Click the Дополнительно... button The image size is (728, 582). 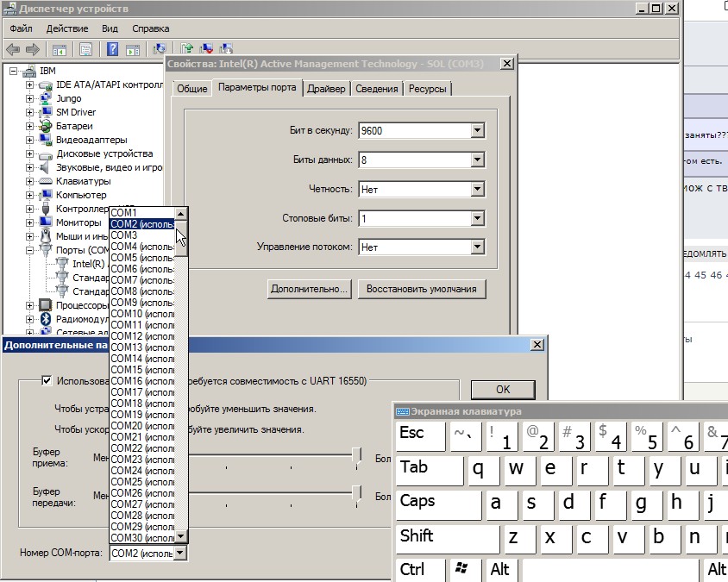pyautogui.click(x=309, y=289)
